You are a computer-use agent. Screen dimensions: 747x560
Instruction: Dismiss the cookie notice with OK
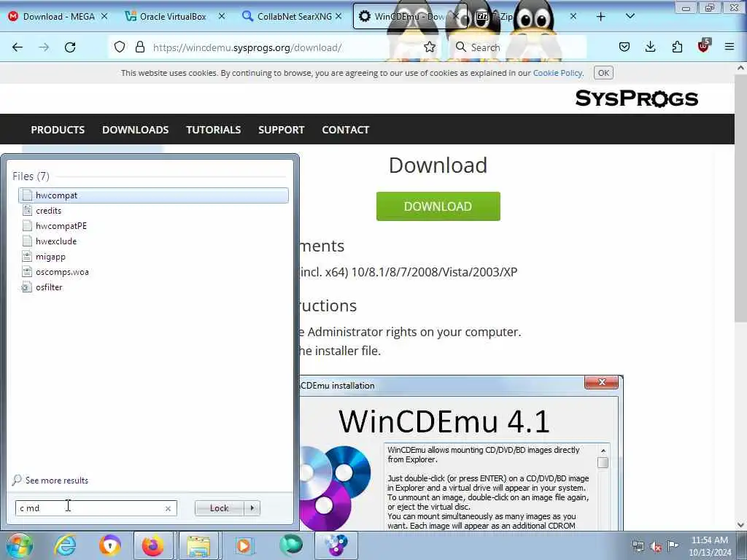point(603,73)
